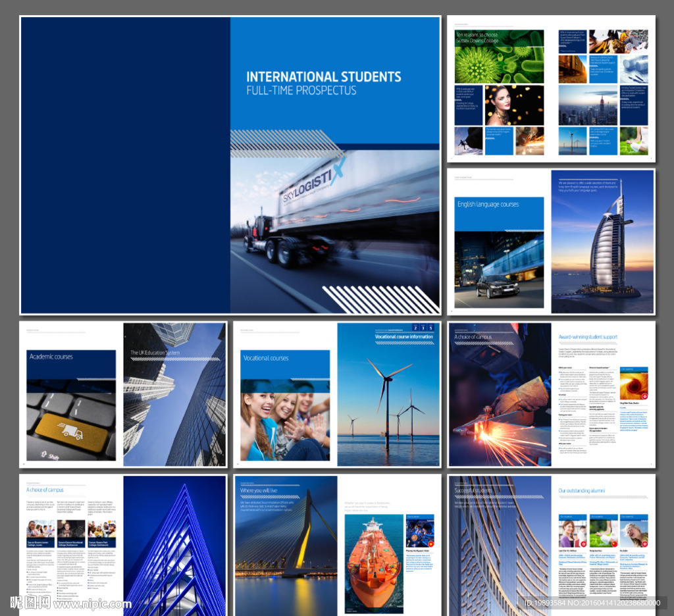
Task: Select the New York skyline photo
Action: 588,105
